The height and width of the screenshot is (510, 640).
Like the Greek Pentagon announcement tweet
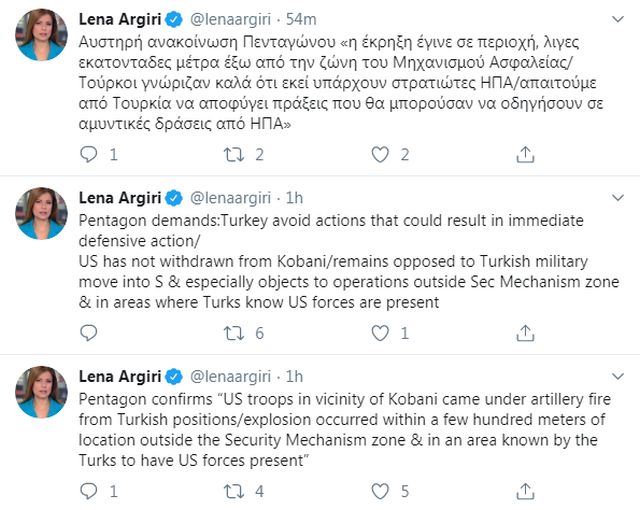pos(380,154)
